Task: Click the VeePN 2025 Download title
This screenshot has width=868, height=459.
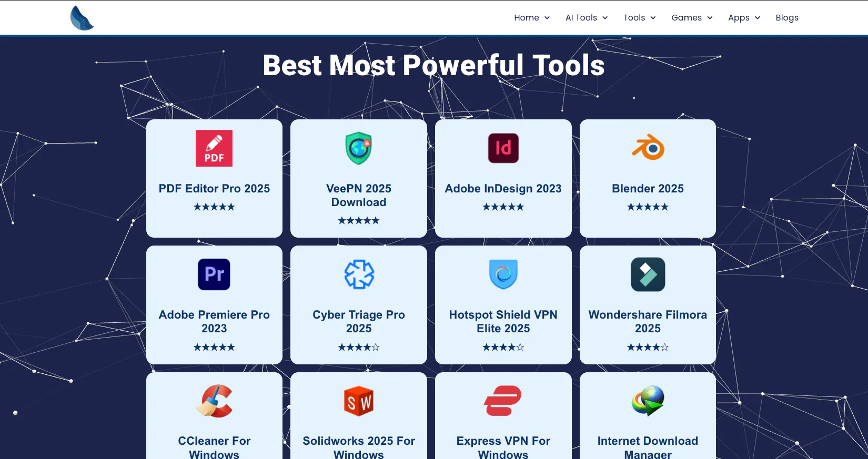Action: click(x=359, y=195)
